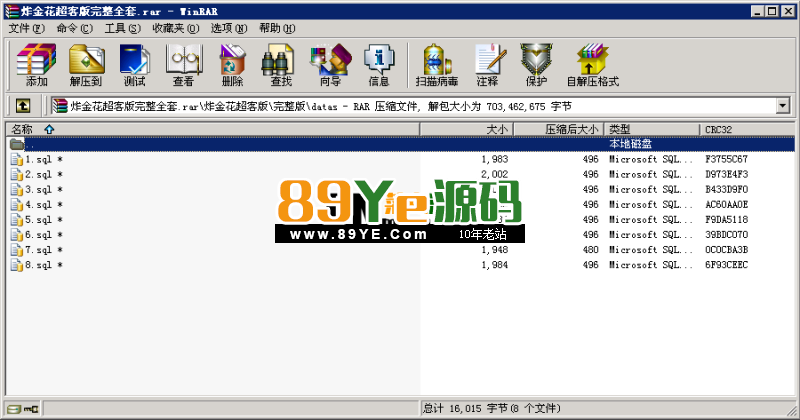The height and width of the screenshot is (420, 800).
Task: Sort by Name (名称) column header
Action: [x=213, y=129]
